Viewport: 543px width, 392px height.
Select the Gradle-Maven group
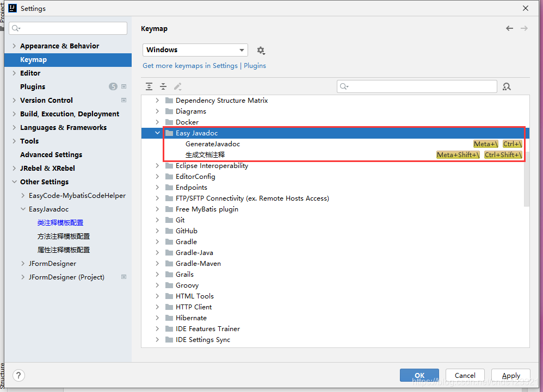(x=198, y=264)
